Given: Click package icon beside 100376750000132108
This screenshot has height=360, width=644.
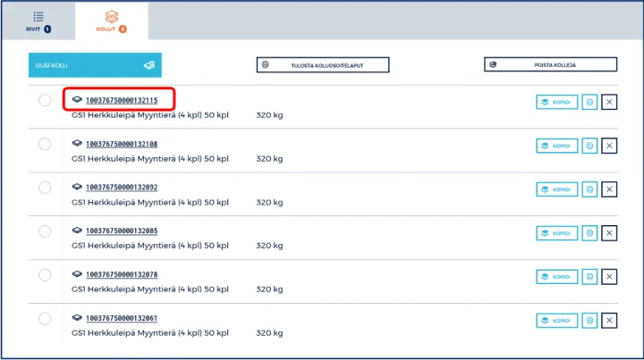Looking at the screenshot, I should point(77,144).
